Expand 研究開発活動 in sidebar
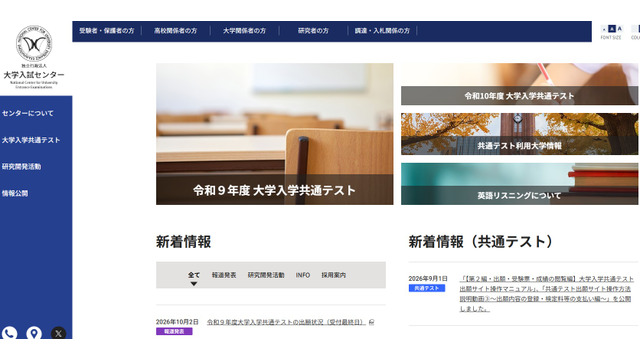 [21, 167]
